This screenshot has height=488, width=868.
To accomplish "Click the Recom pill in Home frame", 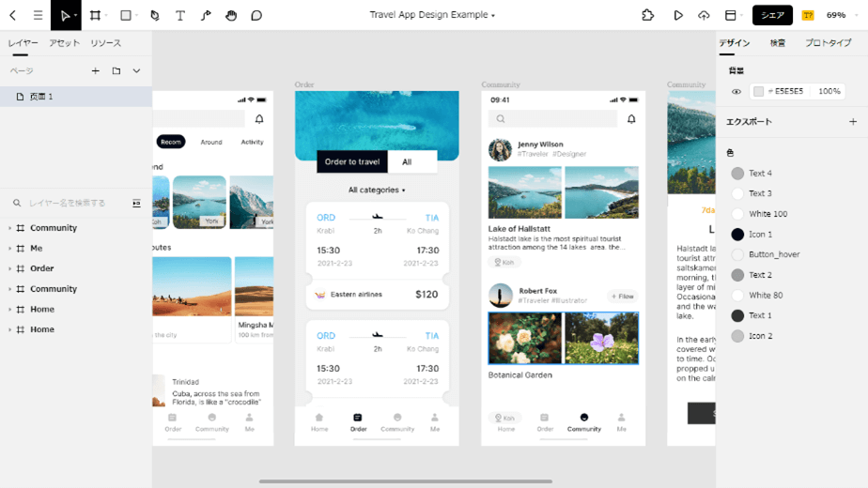I will coord(171,142).
